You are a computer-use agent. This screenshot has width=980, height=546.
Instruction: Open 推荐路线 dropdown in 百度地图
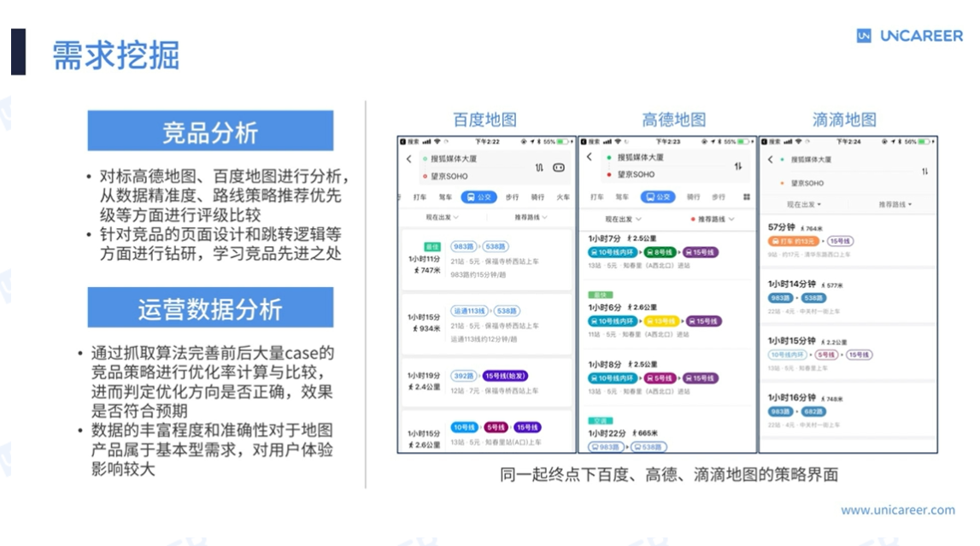pyautogui.click(x=531, y=217)
